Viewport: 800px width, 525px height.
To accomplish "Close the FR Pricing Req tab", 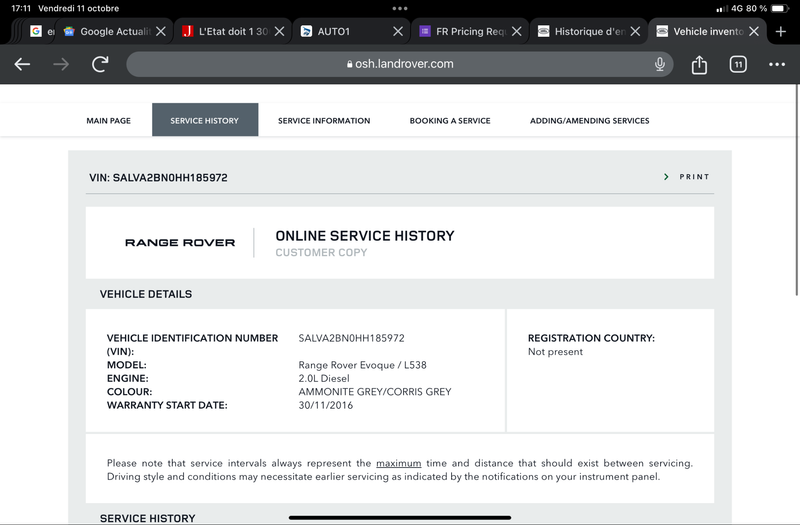I will 517,32.
